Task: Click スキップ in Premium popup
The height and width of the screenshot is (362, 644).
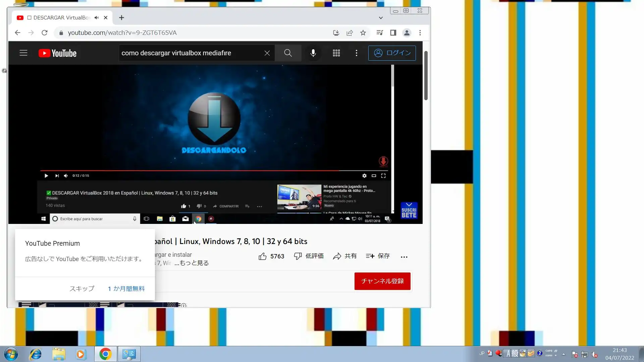Action: [82, 289]
